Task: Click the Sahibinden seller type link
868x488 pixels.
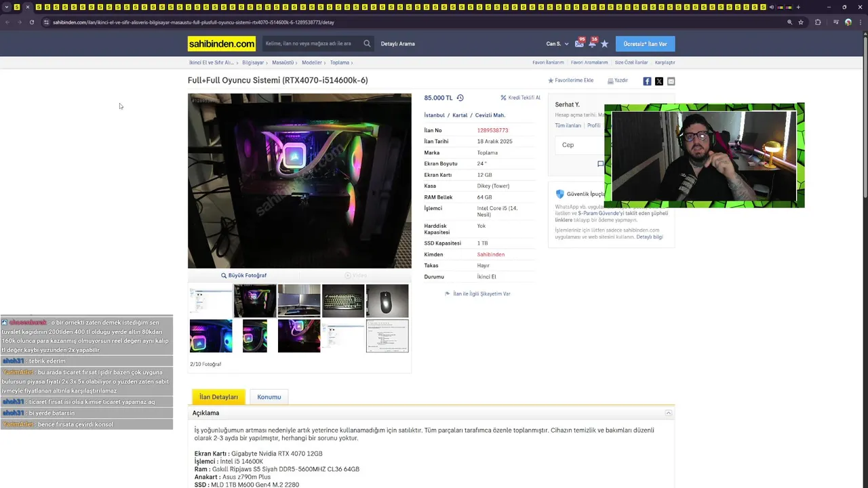Action: tap(491, 255)
